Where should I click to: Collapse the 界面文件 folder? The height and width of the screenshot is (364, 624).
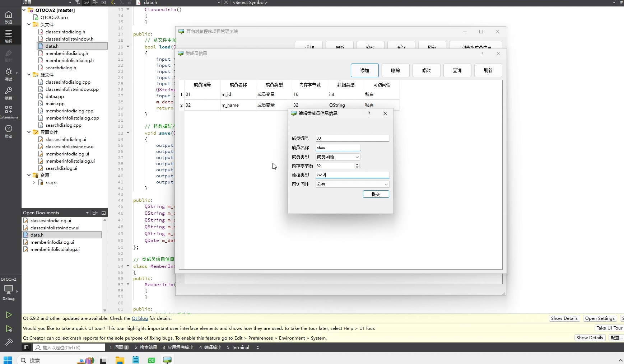[29, 132]
